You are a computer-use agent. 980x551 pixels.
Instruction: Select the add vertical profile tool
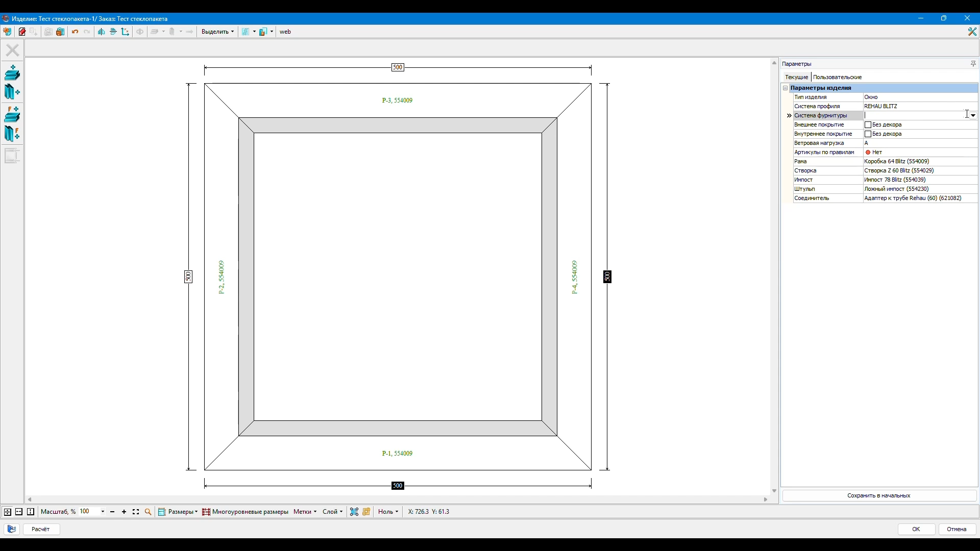[12, 92]
